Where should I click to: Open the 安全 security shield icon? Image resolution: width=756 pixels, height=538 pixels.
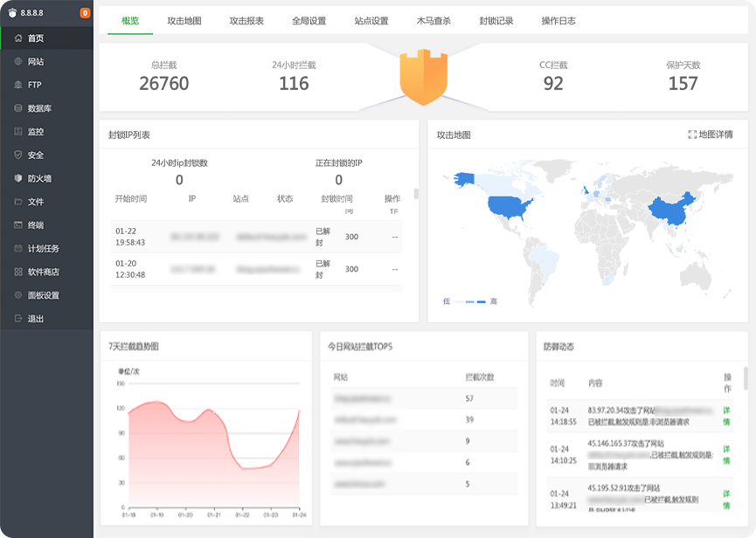point(18,155)
